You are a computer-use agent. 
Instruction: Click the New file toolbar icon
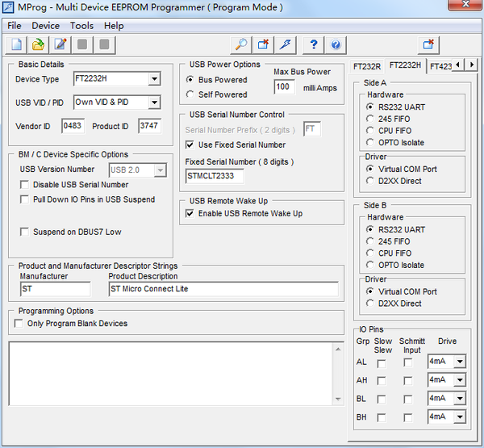(16, 45)
